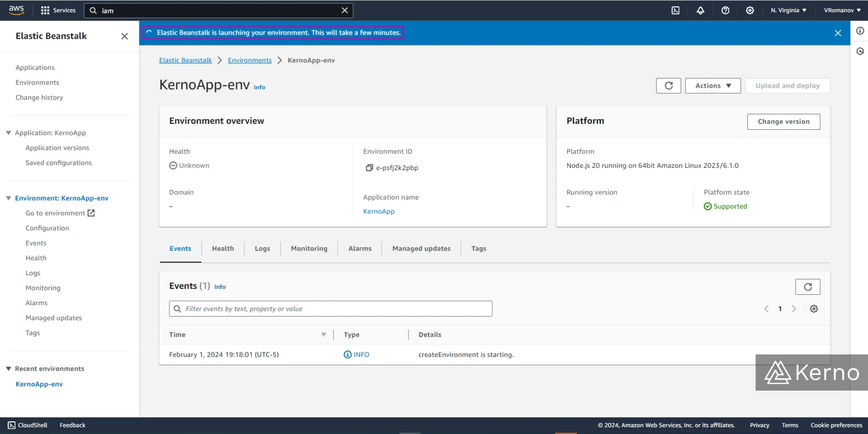Screen dimensions: 868x434
Task: Open the Privacy link in the footer
Action: (759, 425)
